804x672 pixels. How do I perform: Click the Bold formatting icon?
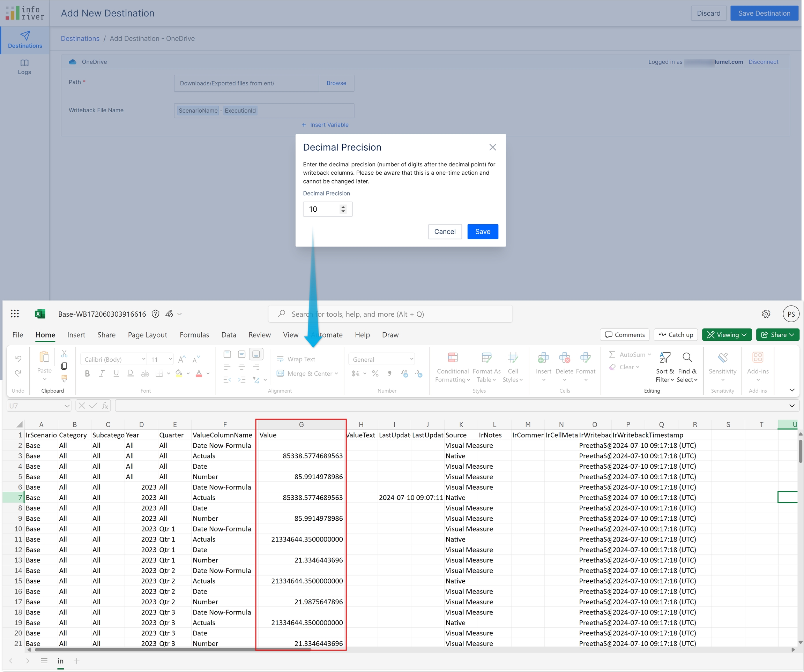pyautogui.click(x=87, y=373)
